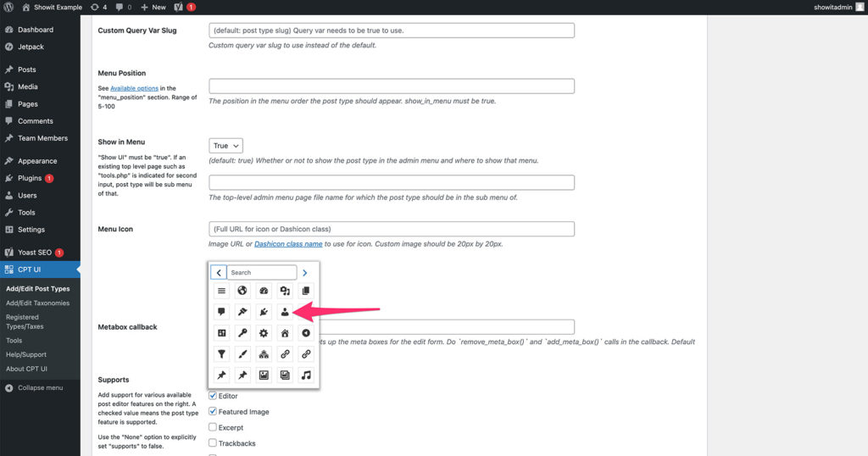The image size is (868, 456).
Task: Follow the Dashicon class name link
Action: click(x=288, y=244)
